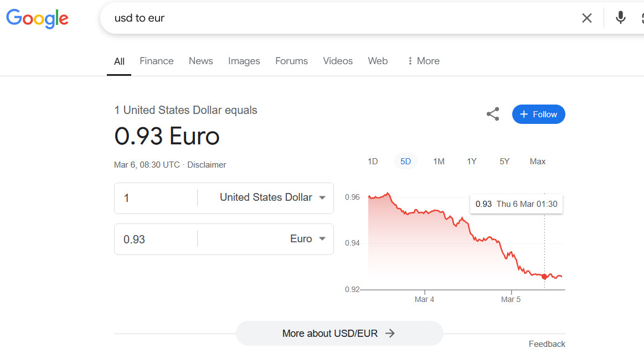Viewport: 644px width, 354px height.
Task: Open the United States Dollar currency dropdown
Action: tap(272, 197)
